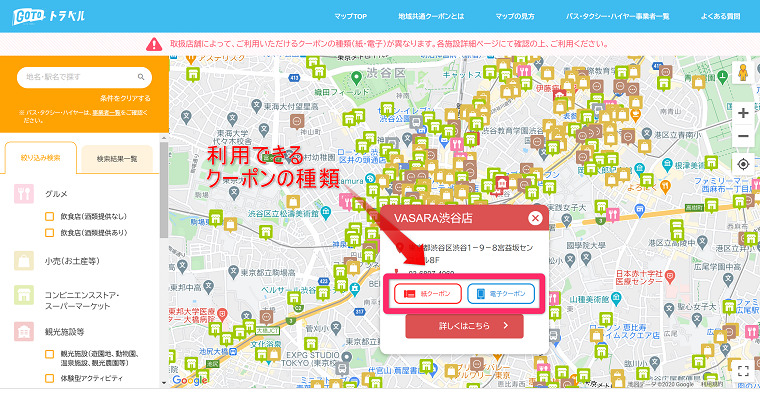Click the Google logo on the map
The height and width of the screenshot is (404, 760).
pos(190,380)
